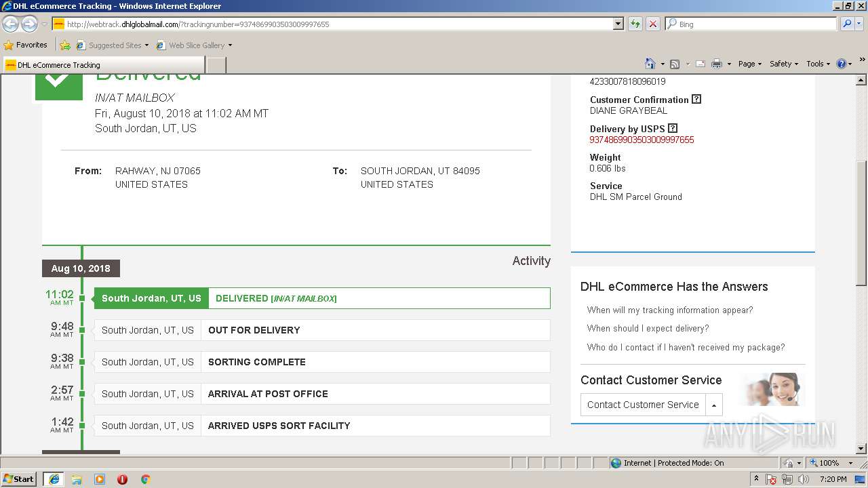868x488 pixels.
Task: Open the Page menu
Action: click(x=749, y=64)
